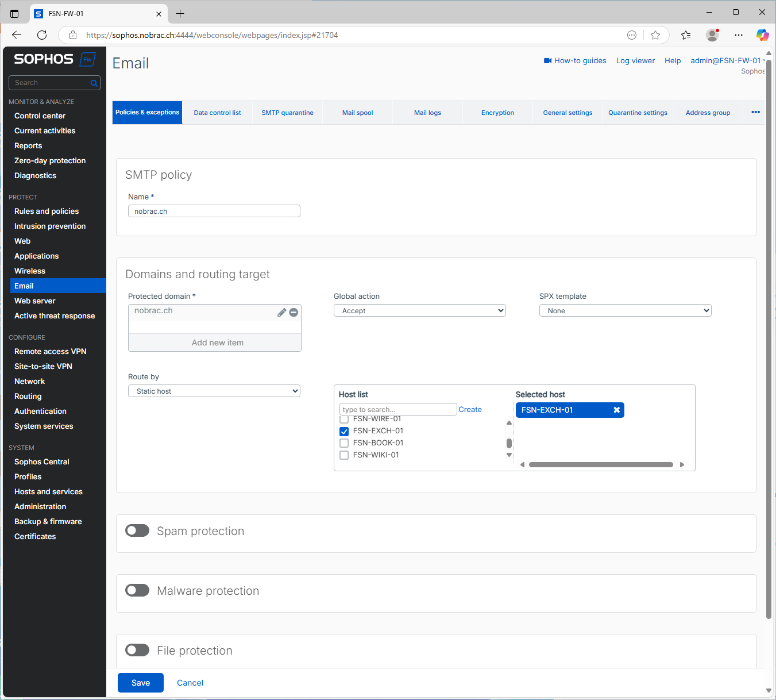Open Hosts and services in sidebar
The image size is (776, 700).
pos(48,491)
